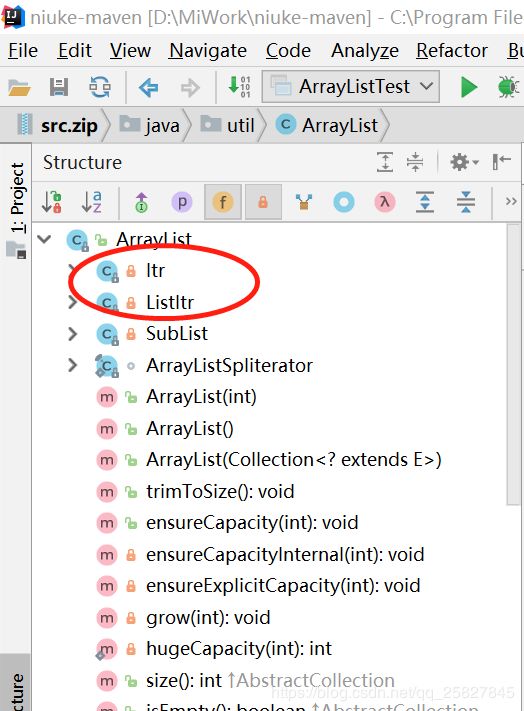Click the class icon beside SubList
Image resolution: width=524 pixels, height=711 pixels.
107,334
